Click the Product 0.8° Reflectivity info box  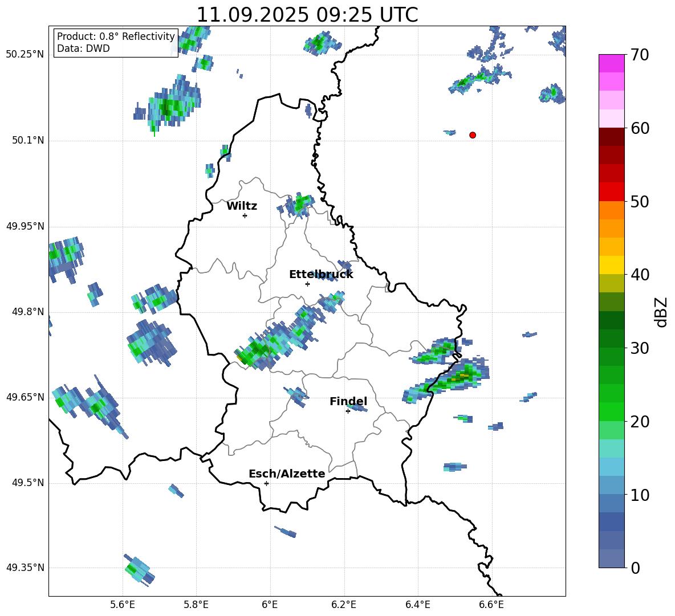[x=116, y=43]
